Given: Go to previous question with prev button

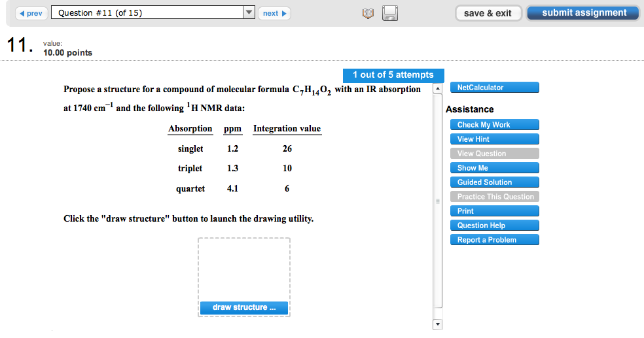Looking at the screenshot, I should [31, 13].
